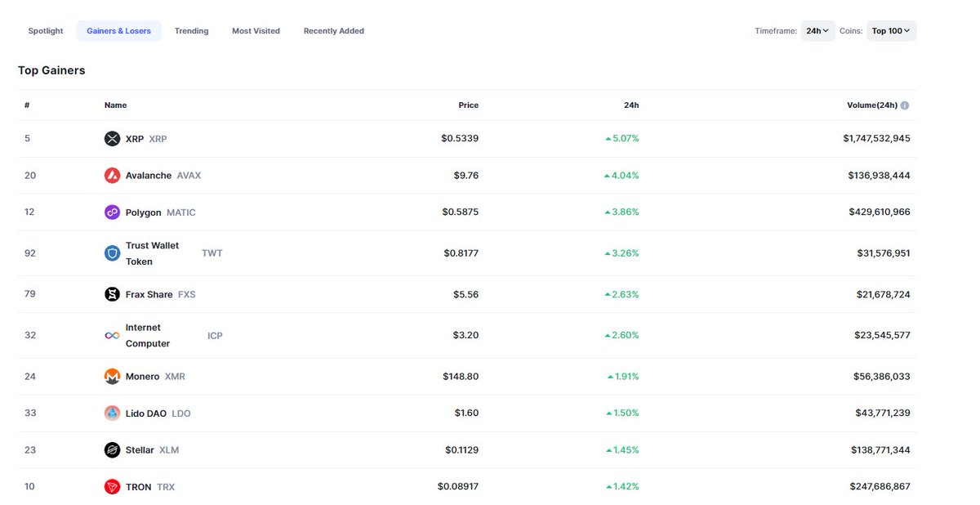Open the Frax Share coin link
This screenshot has height=505, width=980.
click(x=149, y=294)
